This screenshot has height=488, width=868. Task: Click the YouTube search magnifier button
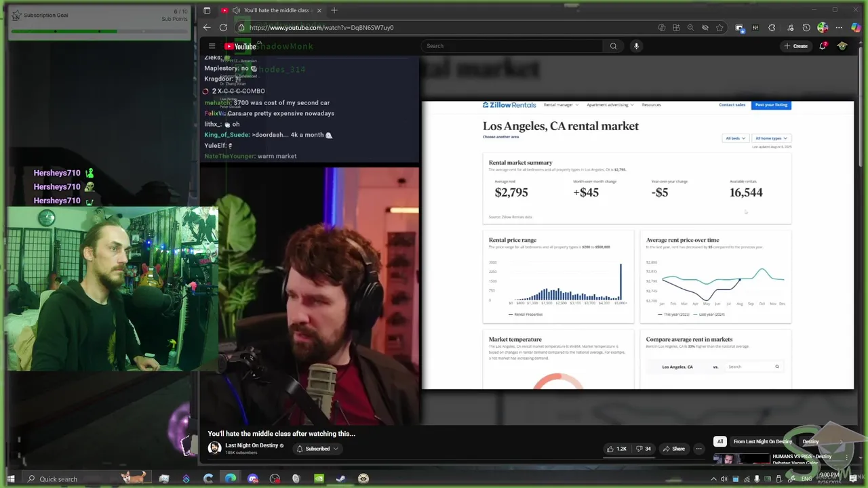[613, 46]
